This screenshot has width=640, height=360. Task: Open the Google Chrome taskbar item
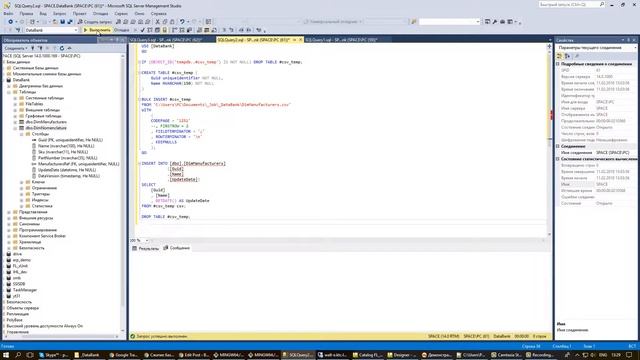124,355
